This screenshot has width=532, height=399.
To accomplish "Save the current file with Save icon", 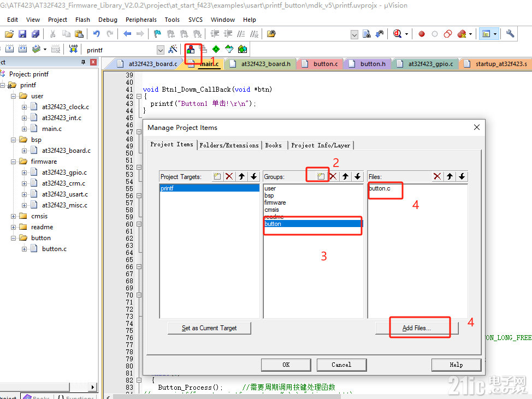I will [x=22, y=34].
